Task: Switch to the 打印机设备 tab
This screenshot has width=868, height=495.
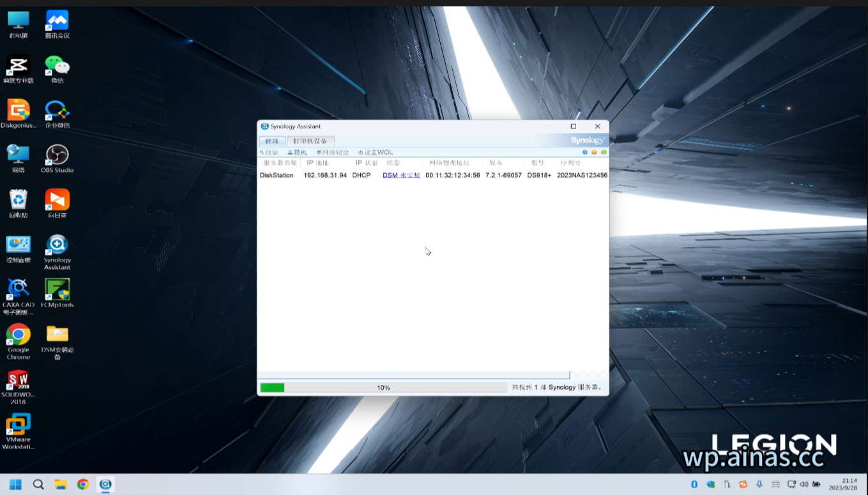Action: [310, 141]
